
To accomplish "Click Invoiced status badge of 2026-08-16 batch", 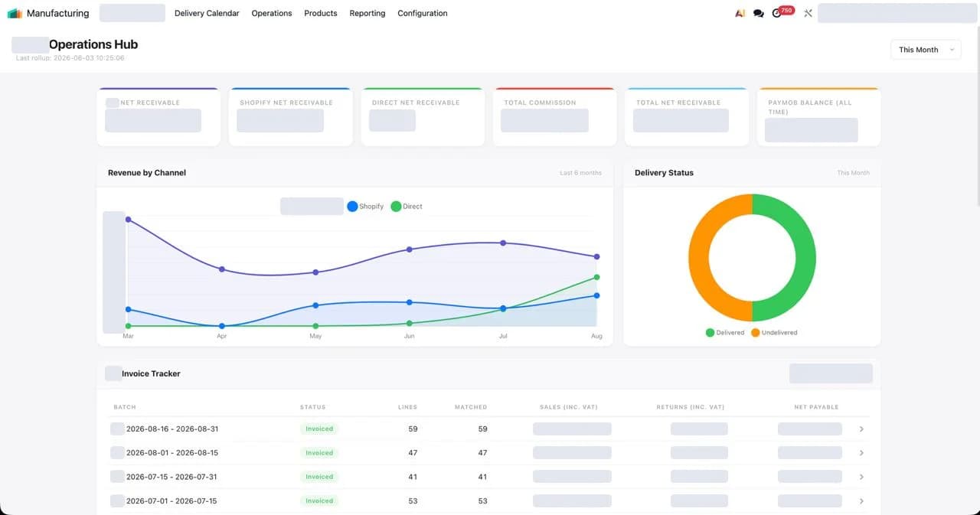I will tap(319, 429).
